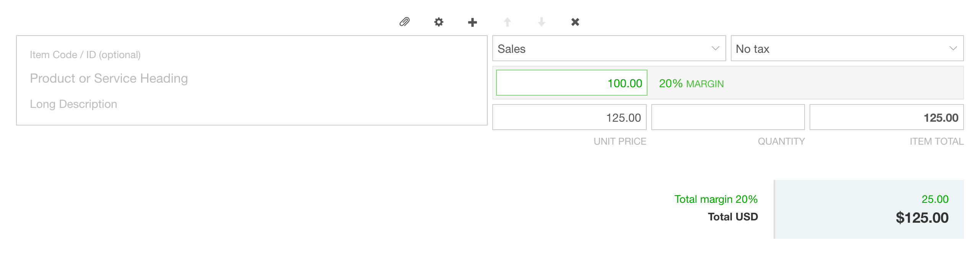Open the item settings gear icon
The image size is (980, 256).
pos(439,22)
